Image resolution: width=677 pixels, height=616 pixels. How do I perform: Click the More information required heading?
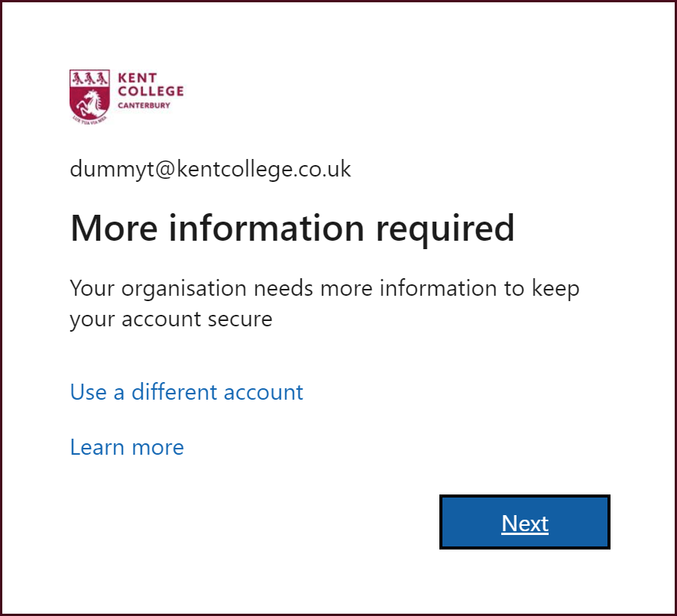(x=293, y=229)
